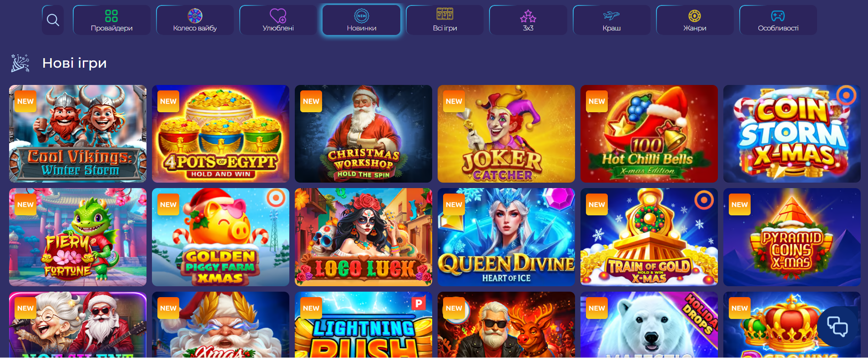Launch the Loco Luck game
868x358 pixels.
[363, 237]
